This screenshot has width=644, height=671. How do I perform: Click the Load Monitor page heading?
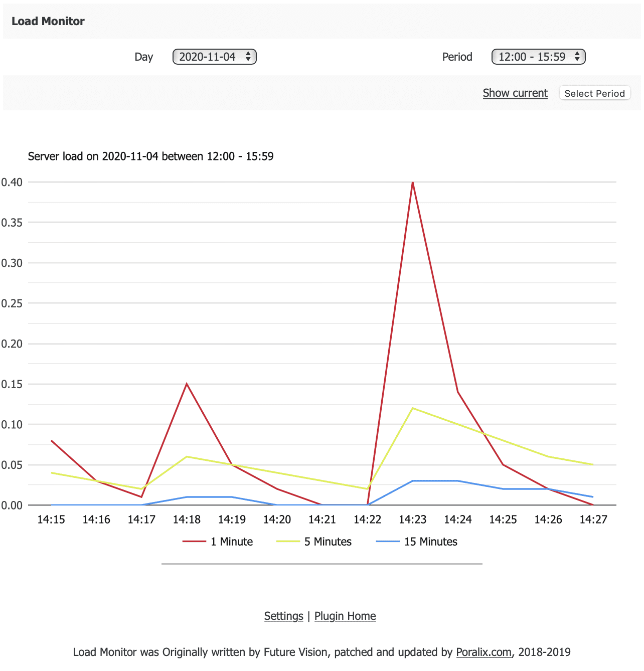pyautogui.click(x=48, y=21)
